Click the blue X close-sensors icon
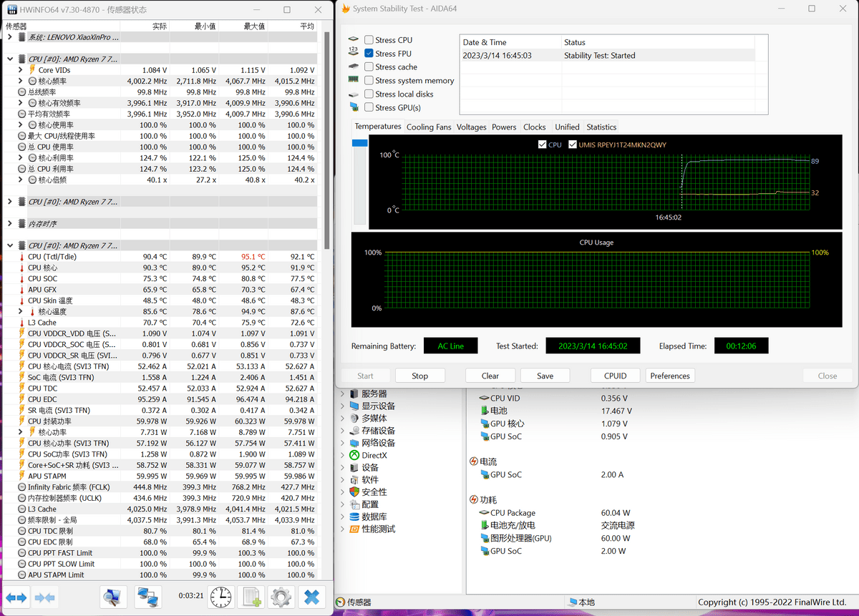Screen dimensions: 859x616 click(311, 597)
